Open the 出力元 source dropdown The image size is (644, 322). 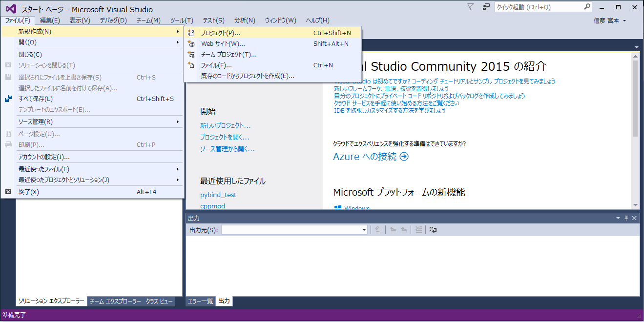point(364,230)
